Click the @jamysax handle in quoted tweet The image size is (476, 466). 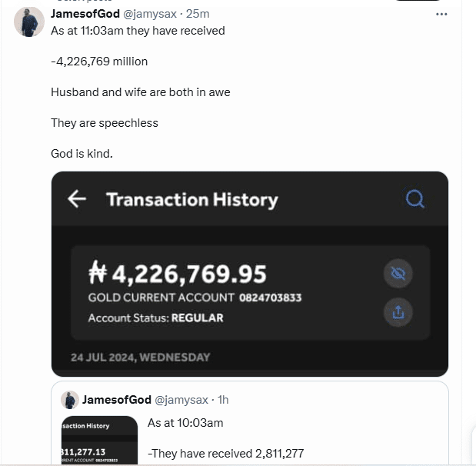[181, 400]
